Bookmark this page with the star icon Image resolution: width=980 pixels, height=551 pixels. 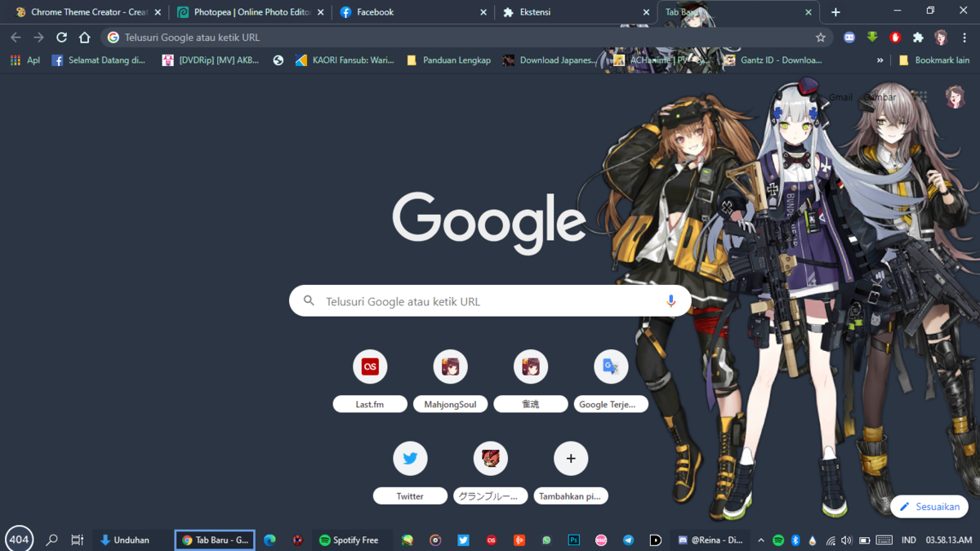coord(820,38)
